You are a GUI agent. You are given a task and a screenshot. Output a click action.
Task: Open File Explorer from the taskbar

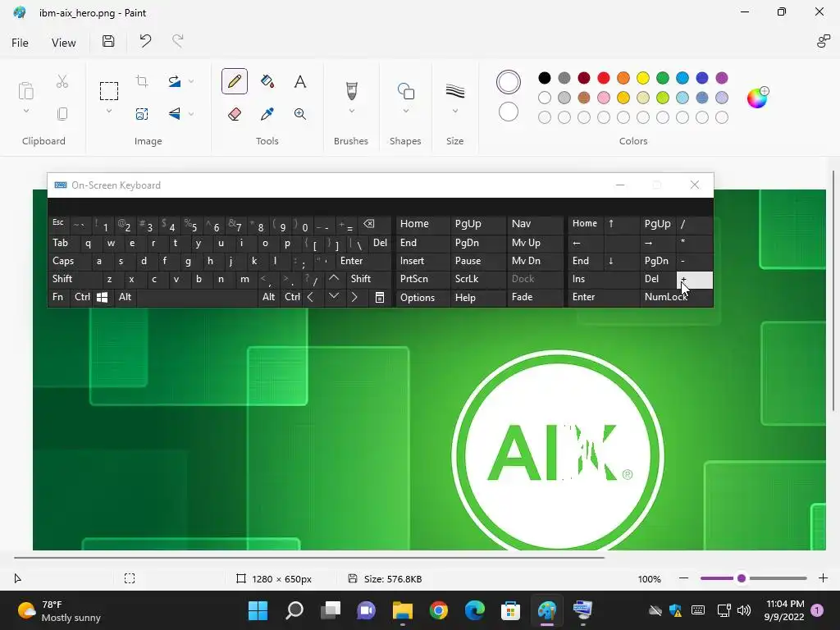click(402, 610)
